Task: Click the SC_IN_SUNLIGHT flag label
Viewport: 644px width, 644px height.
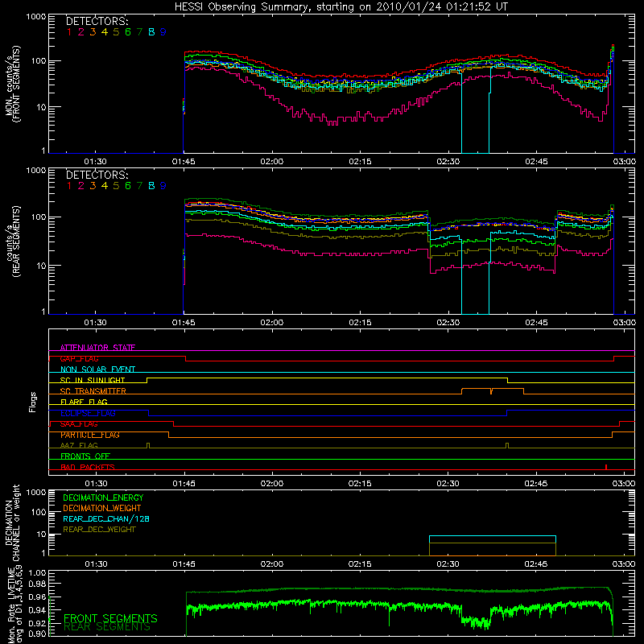Action: tap(93, 380)
